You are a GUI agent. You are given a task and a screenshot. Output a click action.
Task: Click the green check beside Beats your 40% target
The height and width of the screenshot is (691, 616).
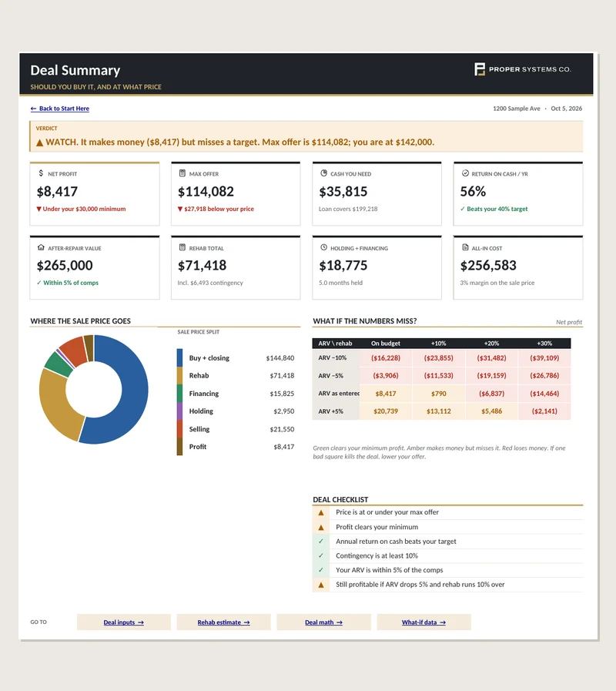[463, 209]
